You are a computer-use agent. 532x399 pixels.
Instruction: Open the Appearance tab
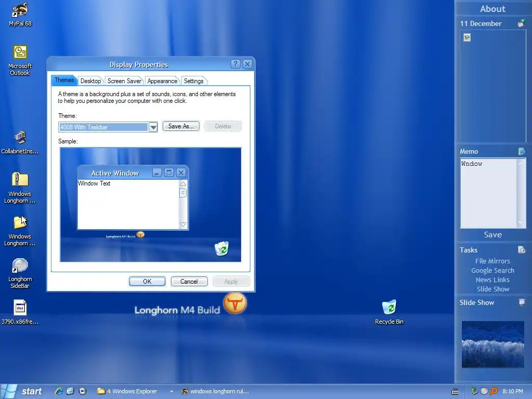click(x=162, y=81)
